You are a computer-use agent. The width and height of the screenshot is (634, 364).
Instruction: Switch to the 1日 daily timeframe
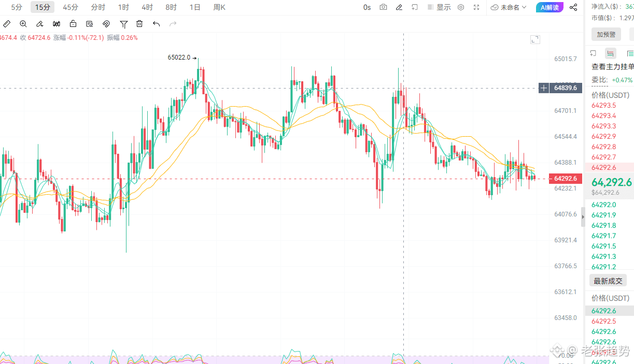[195, 7]
